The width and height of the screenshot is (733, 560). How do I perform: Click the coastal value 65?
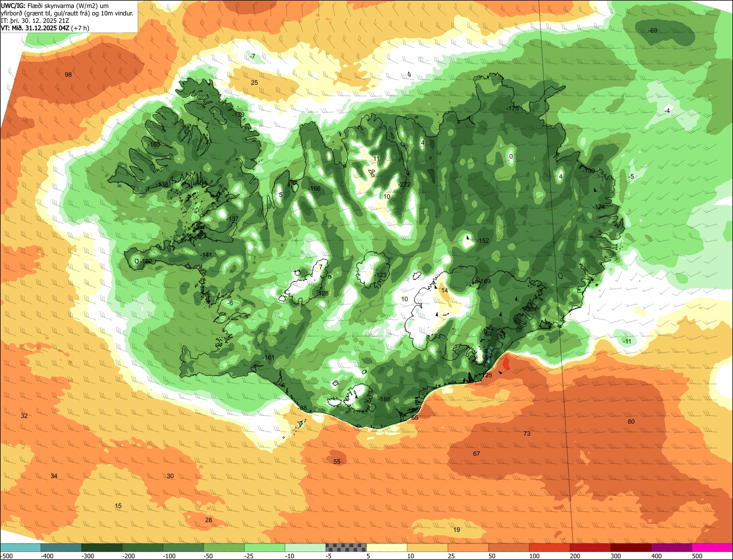(415, 418)
